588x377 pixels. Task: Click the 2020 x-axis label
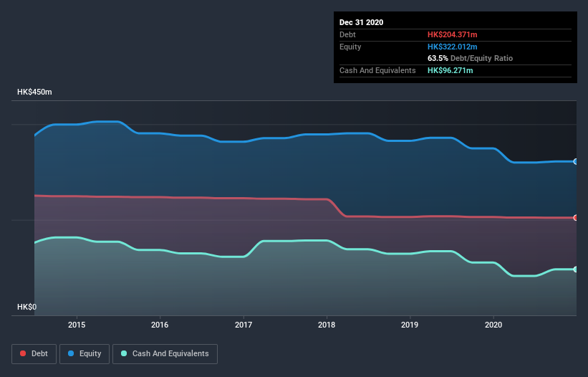(493, 325)
